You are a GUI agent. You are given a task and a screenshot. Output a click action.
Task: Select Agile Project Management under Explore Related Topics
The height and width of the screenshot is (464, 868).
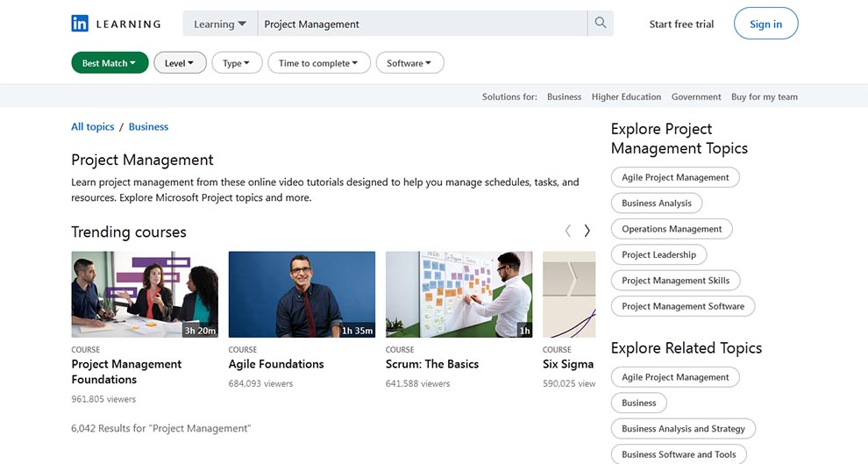point(675,377)
